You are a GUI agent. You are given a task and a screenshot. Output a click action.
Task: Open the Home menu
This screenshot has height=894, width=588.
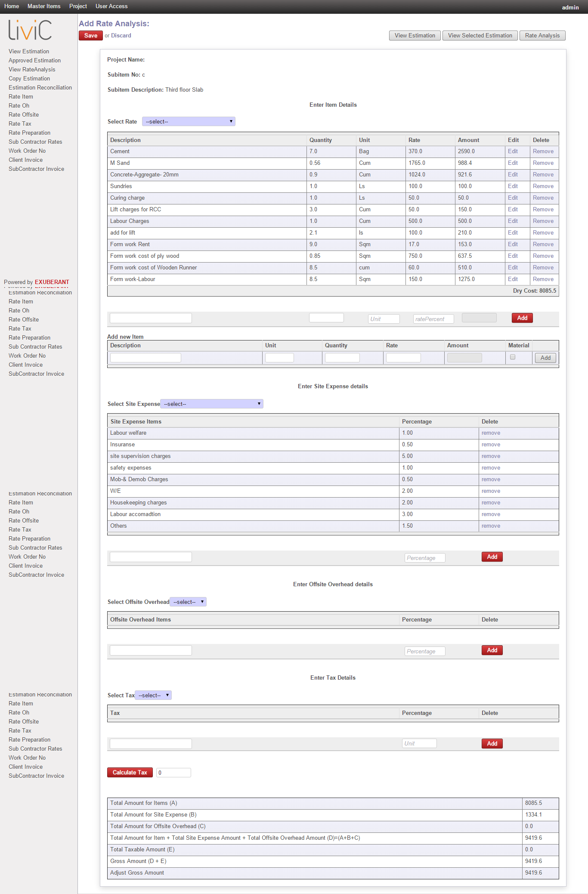12,6
